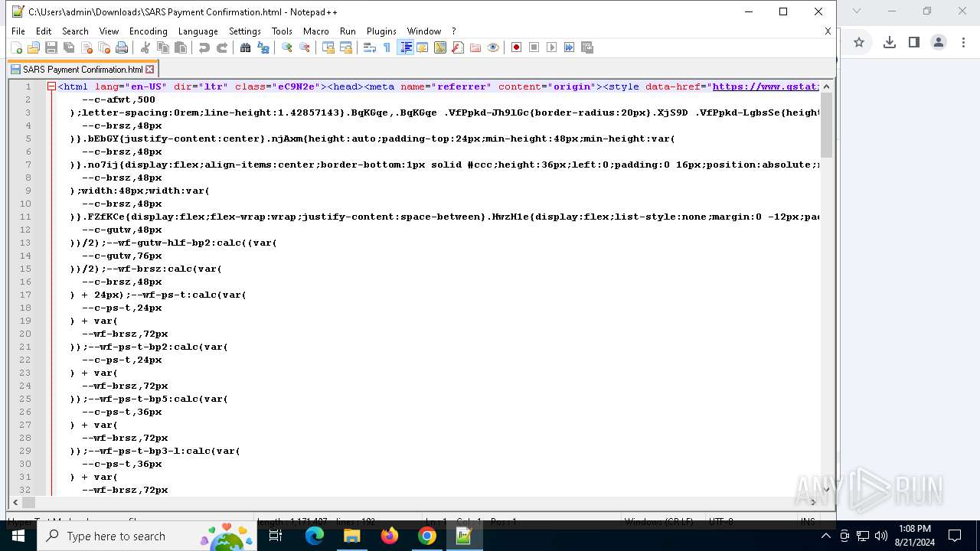Viewport: 980px width, 551px height.
Task: Click line number 17 in the margin
Action: coord(26,295)
